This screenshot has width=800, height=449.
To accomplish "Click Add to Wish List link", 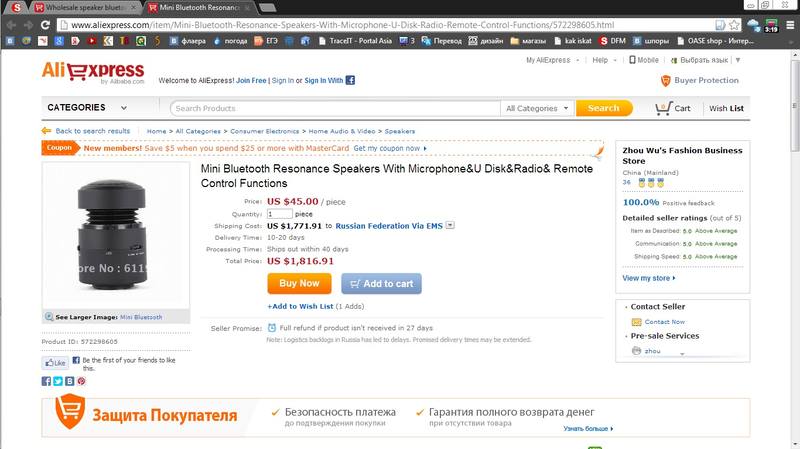I will pos(300,306).
